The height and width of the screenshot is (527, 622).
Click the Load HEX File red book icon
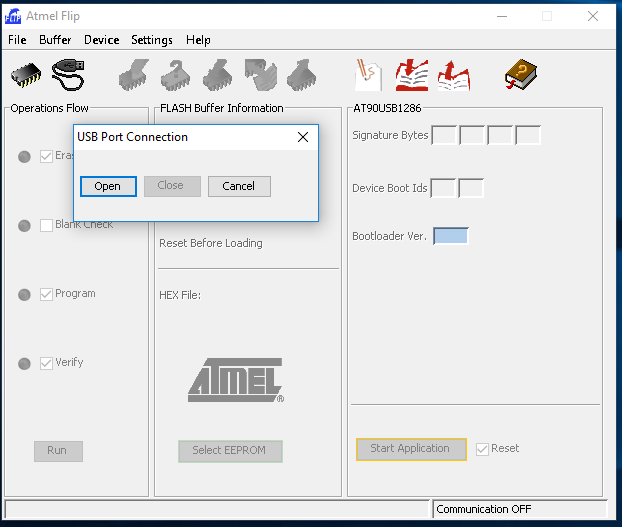point(412,75)
